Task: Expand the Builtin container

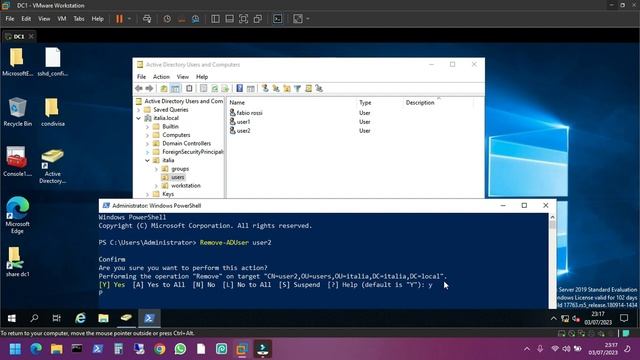Action: (147, 127)
